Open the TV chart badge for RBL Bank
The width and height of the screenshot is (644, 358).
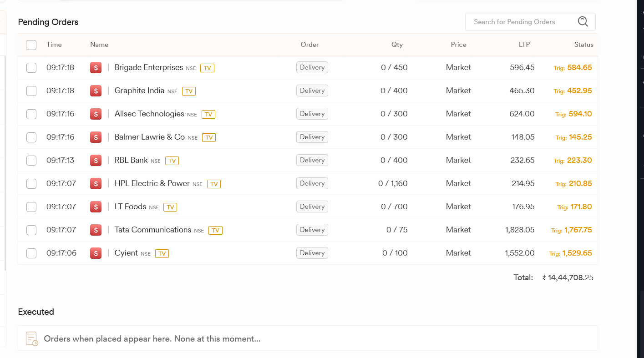click(172, 161)
